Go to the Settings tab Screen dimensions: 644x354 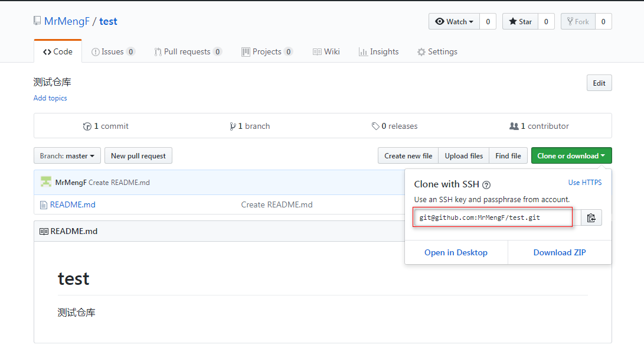[437, 52]
